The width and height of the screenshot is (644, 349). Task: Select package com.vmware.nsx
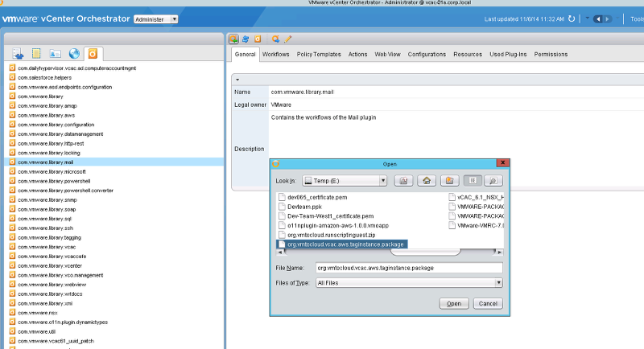(37, 313)
